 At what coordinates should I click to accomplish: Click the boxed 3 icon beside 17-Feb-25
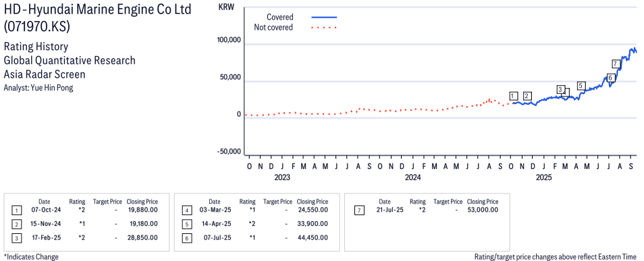pyautogui.click(x=16, y=238)
